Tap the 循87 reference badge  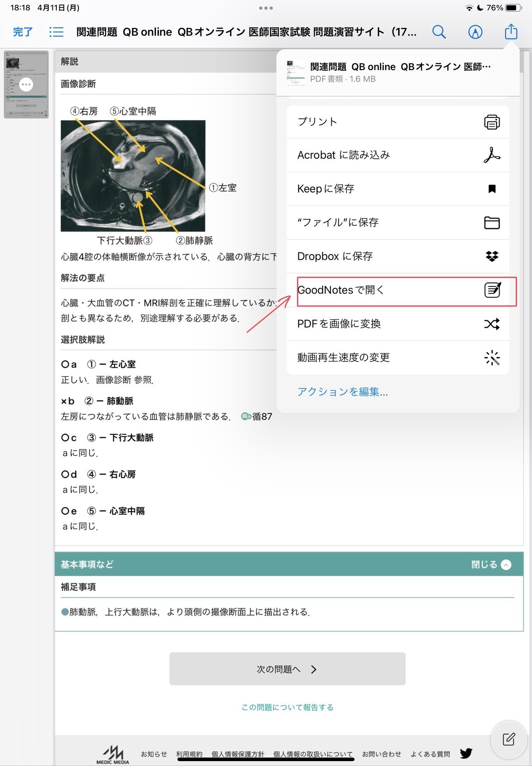(x=257, y=416)
